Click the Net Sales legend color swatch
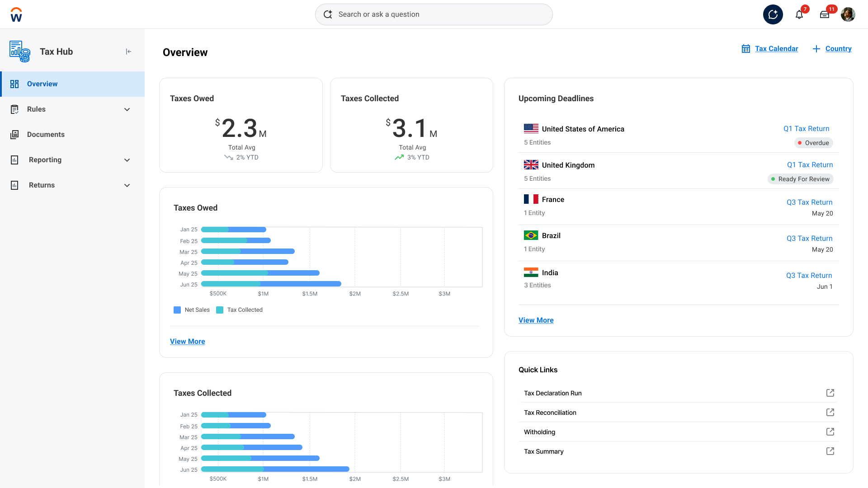Image resolution: width=868 pixels, height=488 pixels. click(177, 310)
